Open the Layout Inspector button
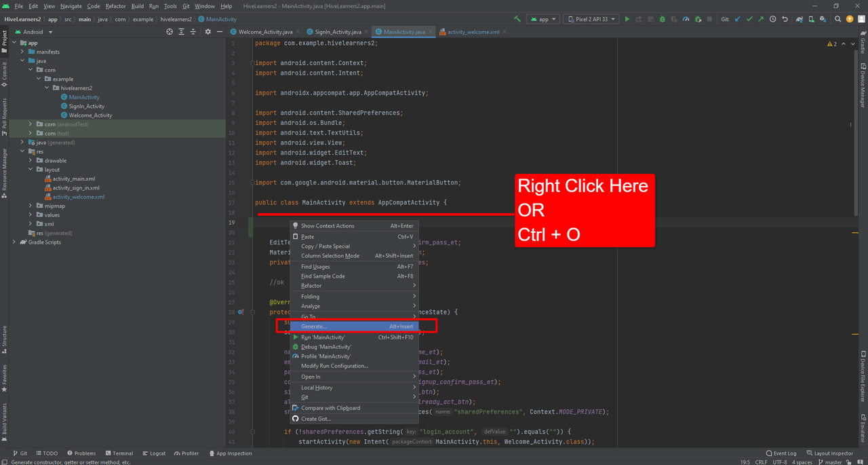868x465 pixels. [x=829, y=453]
